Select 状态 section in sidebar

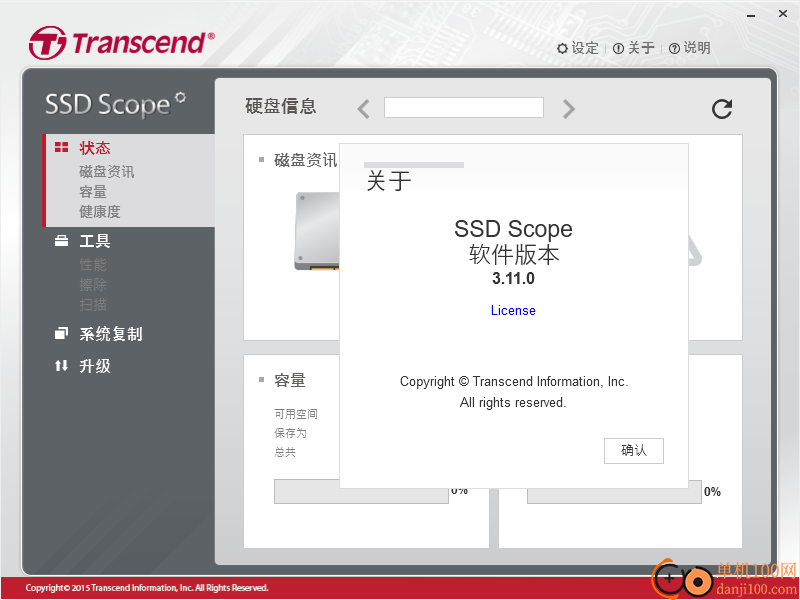pyautogui.click(x=95, y=148)
